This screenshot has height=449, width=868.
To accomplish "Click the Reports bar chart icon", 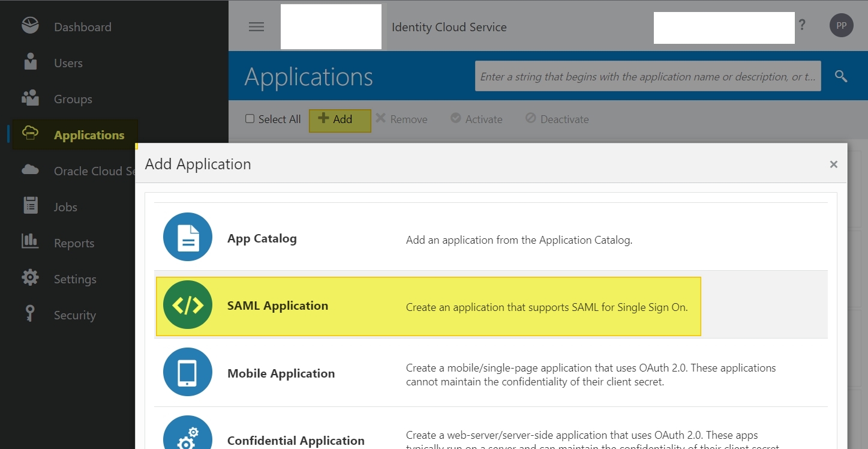I will (x=30, y=242).
